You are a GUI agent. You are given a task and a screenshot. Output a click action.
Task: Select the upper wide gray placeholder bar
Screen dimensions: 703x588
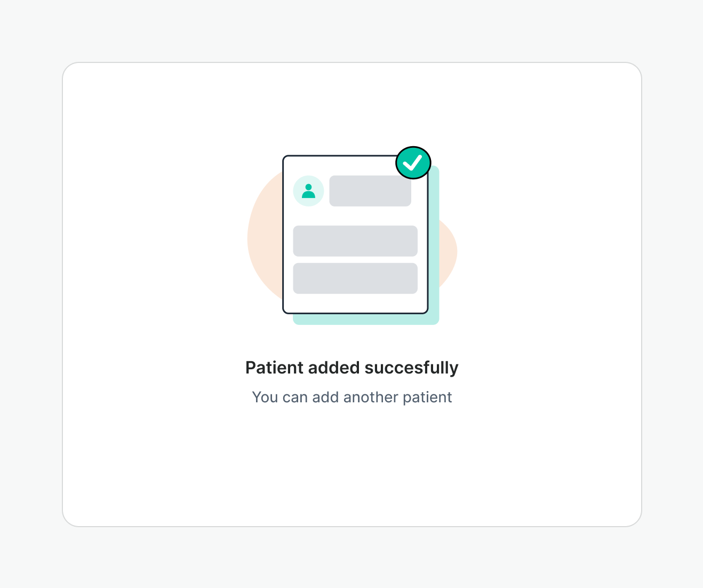(x=355, y=241)
